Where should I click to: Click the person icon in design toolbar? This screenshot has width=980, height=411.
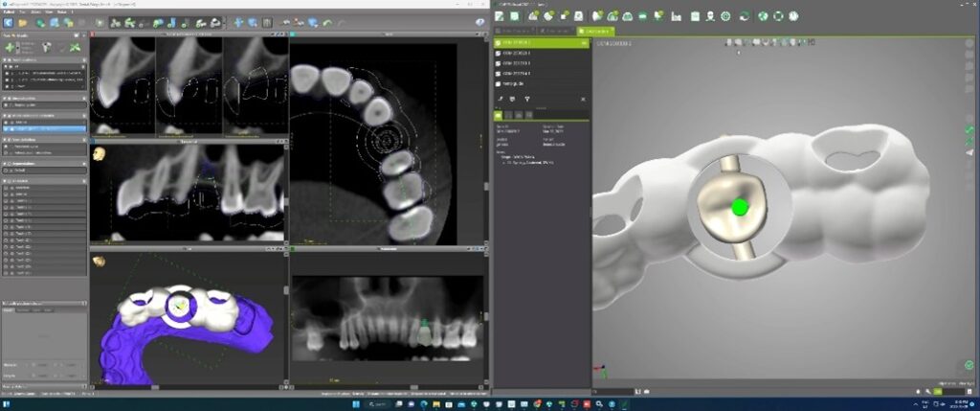pos(710,16)
